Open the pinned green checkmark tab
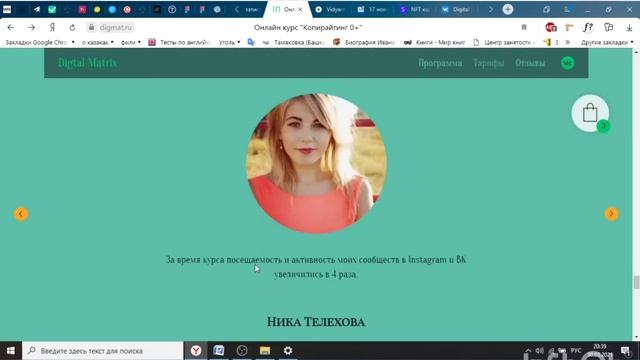This screenshot has height=360, width=640. [52, 9]
